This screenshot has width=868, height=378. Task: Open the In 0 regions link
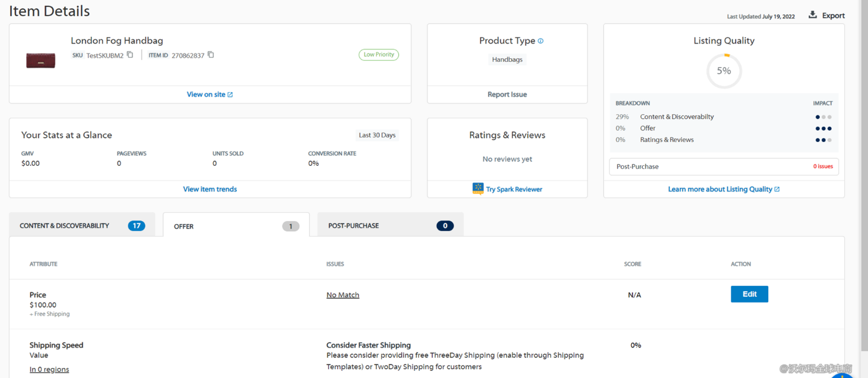coord(49,368)
